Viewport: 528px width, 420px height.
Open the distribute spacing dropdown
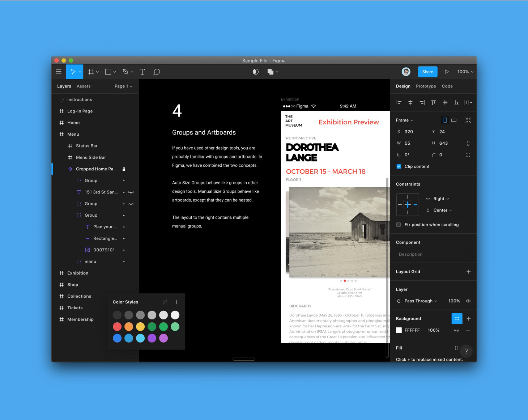[x=468, y=102]
